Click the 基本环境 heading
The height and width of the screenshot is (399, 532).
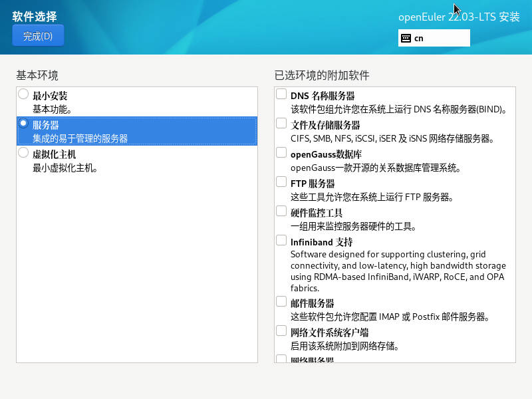coord(37,75)
